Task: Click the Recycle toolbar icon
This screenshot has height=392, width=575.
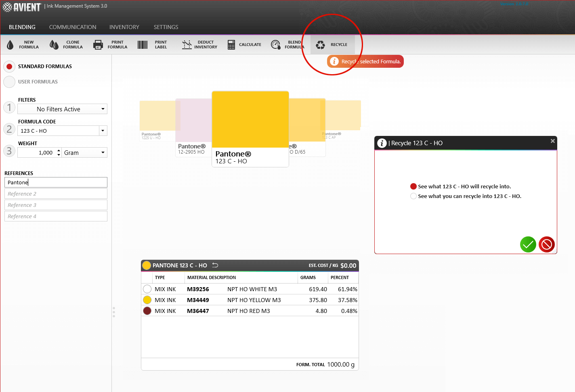Action: click(x=321, y=45)
